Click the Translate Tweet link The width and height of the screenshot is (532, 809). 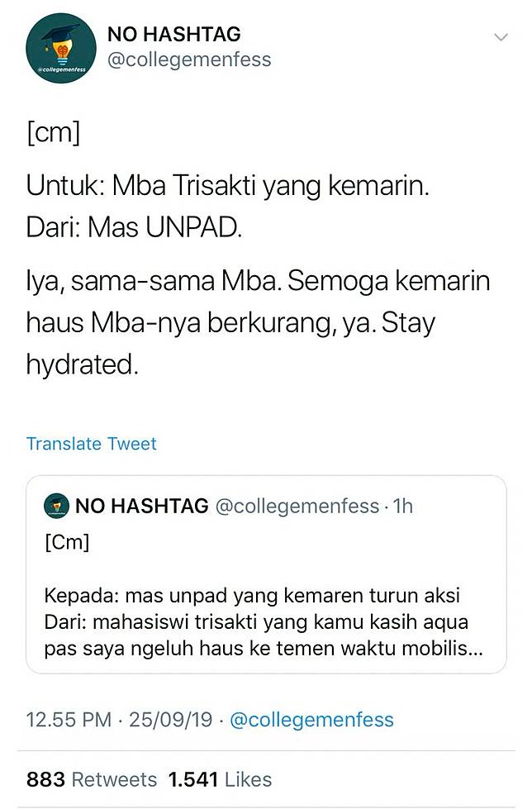(91, 444)
